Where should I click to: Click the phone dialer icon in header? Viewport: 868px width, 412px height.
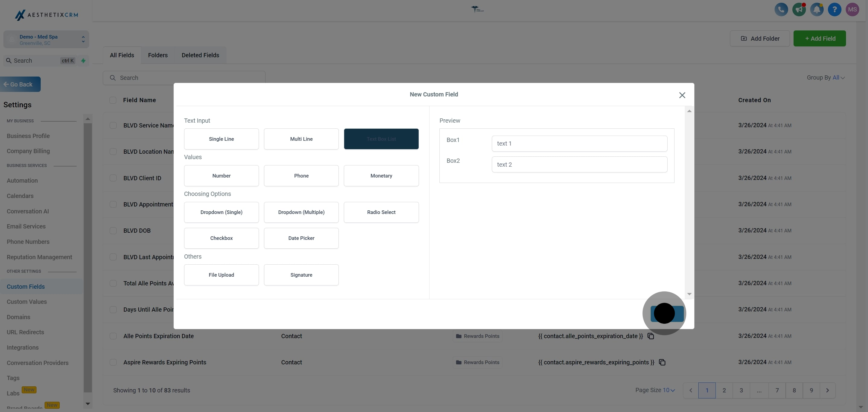781,9
